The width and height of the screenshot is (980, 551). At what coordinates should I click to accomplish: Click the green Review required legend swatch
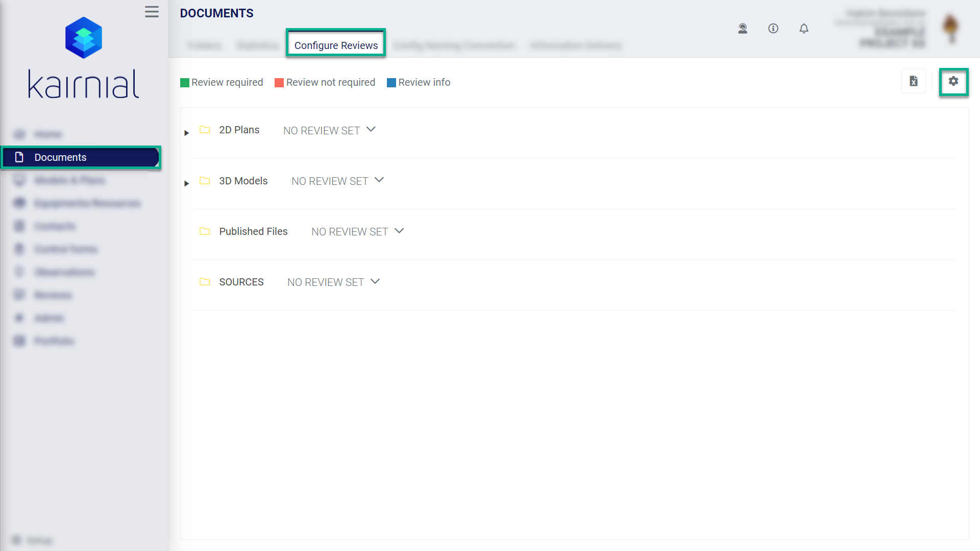184,82
